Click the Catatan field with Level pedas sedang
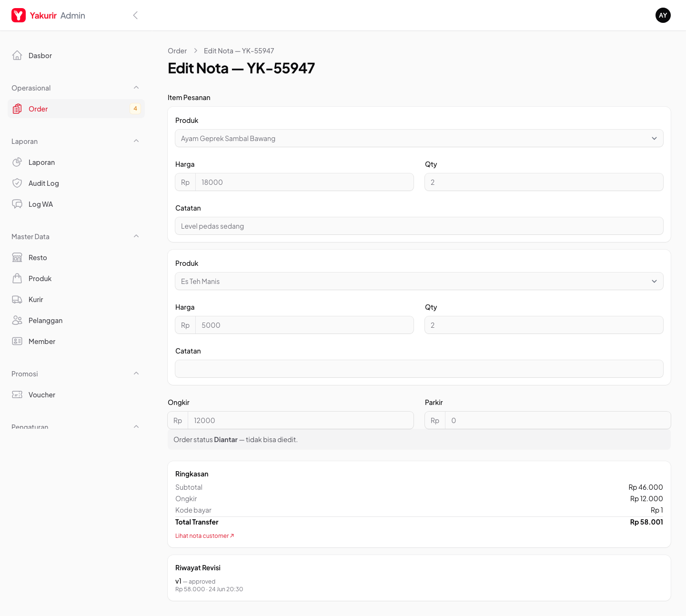686x616 pixels. tap(419, 226)
